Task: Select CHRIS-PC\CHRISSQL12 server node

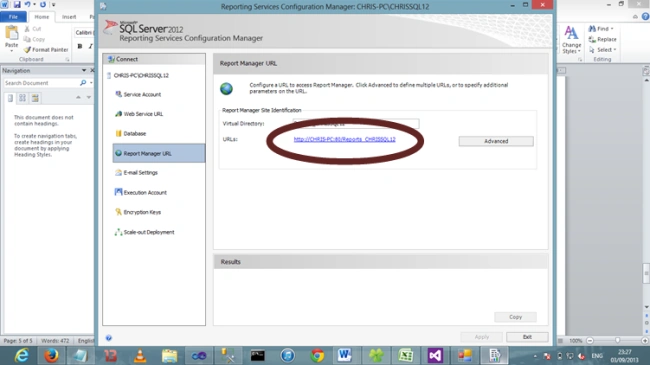Action: point(138,75)
